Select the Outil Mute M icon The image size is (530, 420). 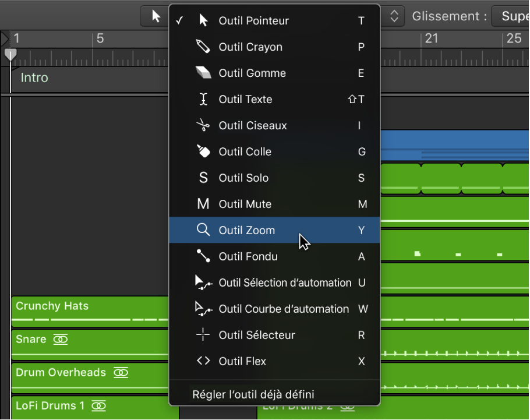tap(203, 204)
